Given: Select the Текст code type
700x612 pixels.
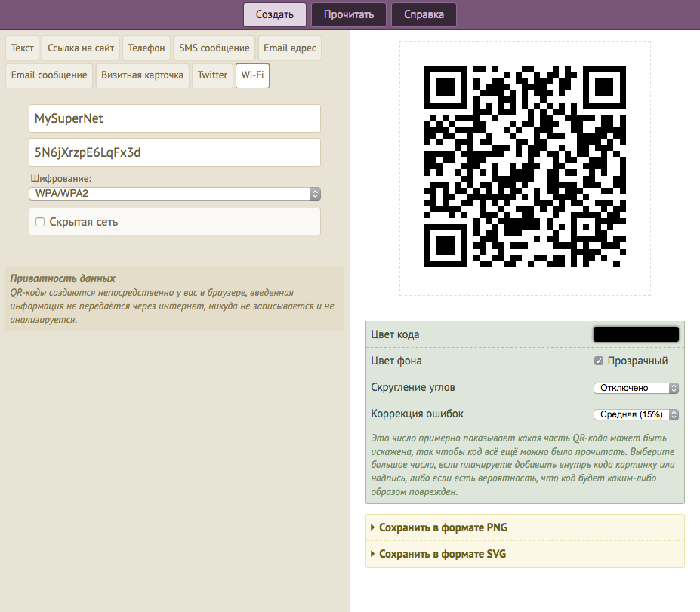Looking at the screenshot, I should 23,48.
